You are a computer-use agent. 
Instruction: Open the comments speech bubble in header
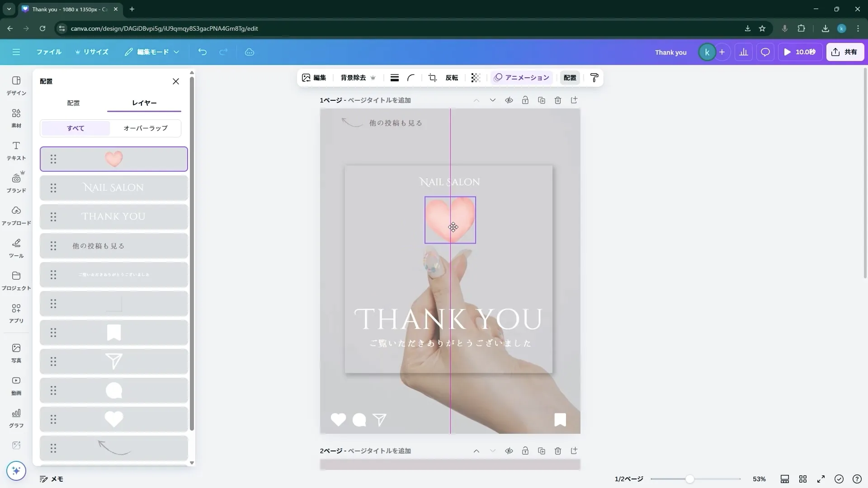click(x=765, y=52)
